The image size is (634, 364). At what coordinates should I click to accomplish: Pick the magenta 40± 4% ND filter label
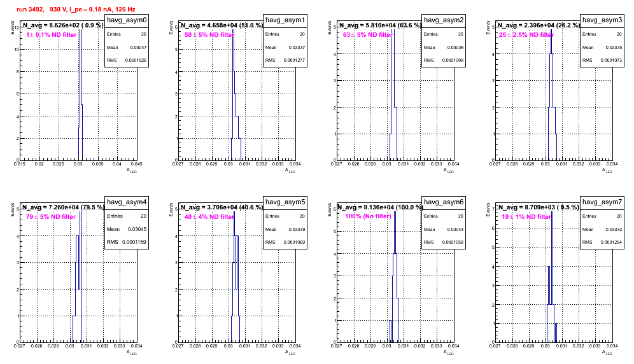209,217
